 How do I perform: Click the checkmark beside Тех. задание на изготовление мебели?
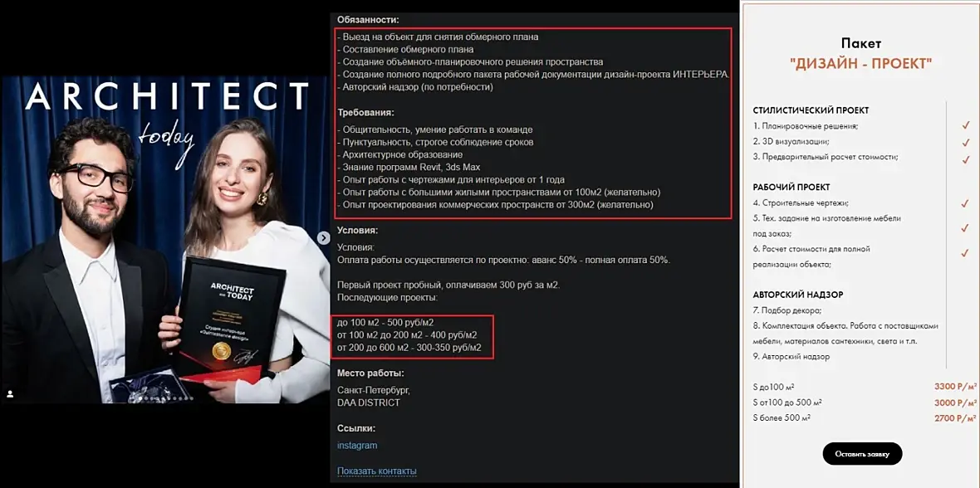[966, 228]
